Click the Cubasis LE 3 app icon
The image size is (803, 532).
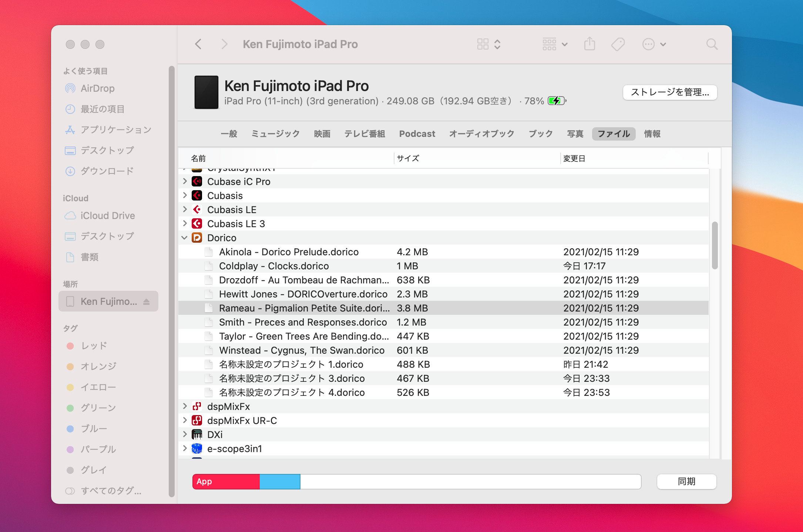[197, 223]
